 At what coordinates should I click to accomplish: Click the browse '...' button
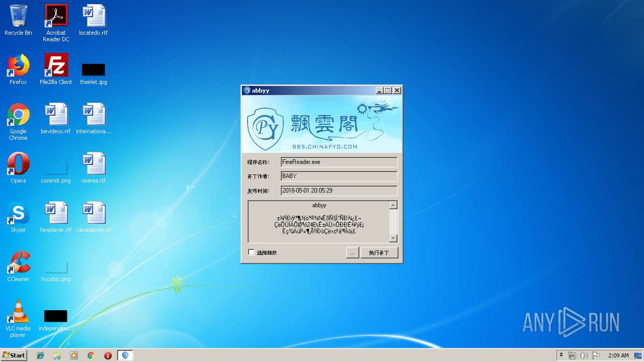[x=352, y=252]
